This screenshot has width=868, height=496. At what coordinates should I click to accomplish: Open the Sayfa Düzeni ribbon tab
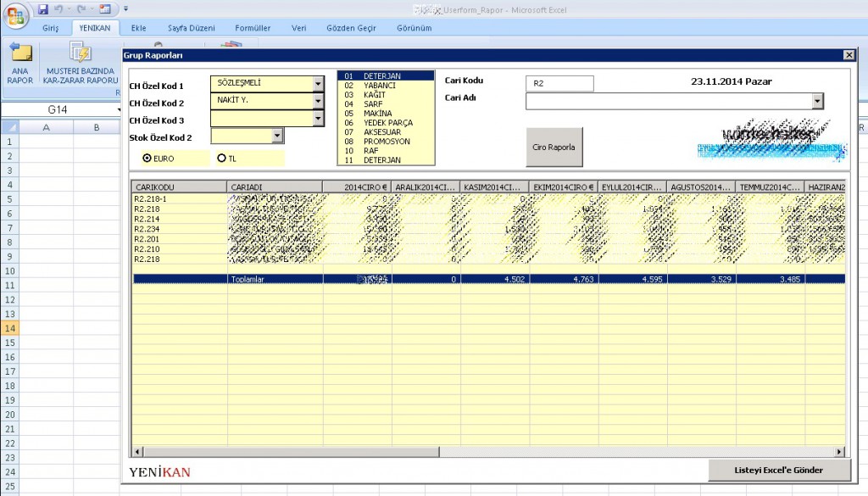coord(191,28)
